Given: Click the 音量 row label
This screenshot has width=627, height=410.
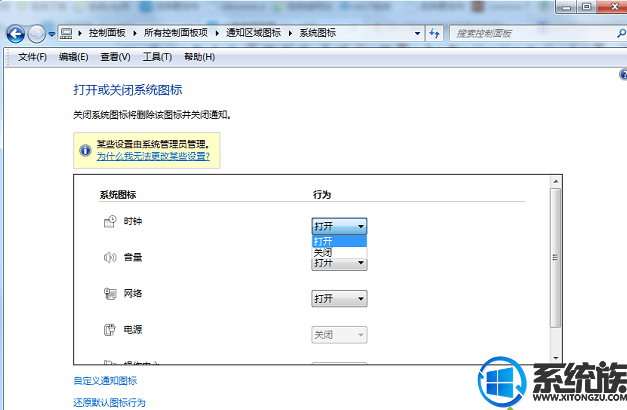Looking at the screenshot, I should [133, 257].
